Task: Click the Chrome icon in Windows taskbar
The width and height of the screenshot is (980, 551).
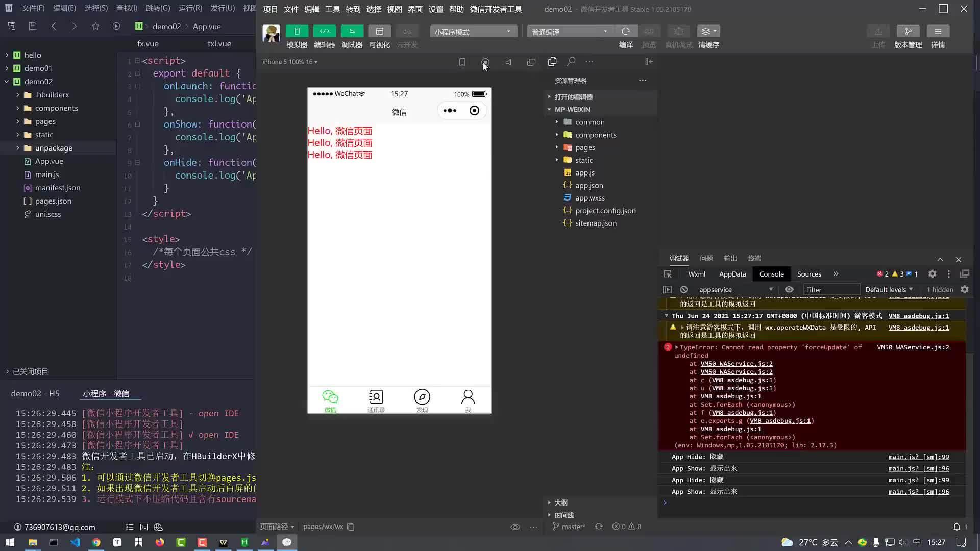Action: pyautogui.click(x=96, y=542)
